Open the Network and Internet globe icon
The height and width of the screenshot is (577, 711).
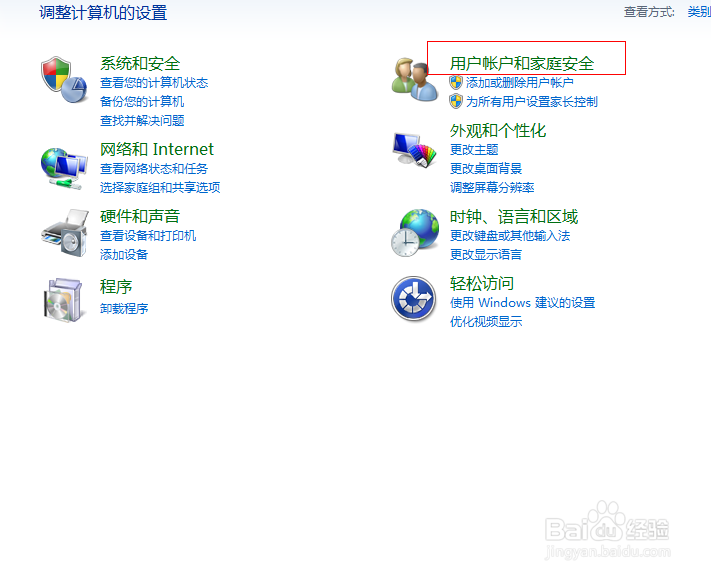click(63, 168)
